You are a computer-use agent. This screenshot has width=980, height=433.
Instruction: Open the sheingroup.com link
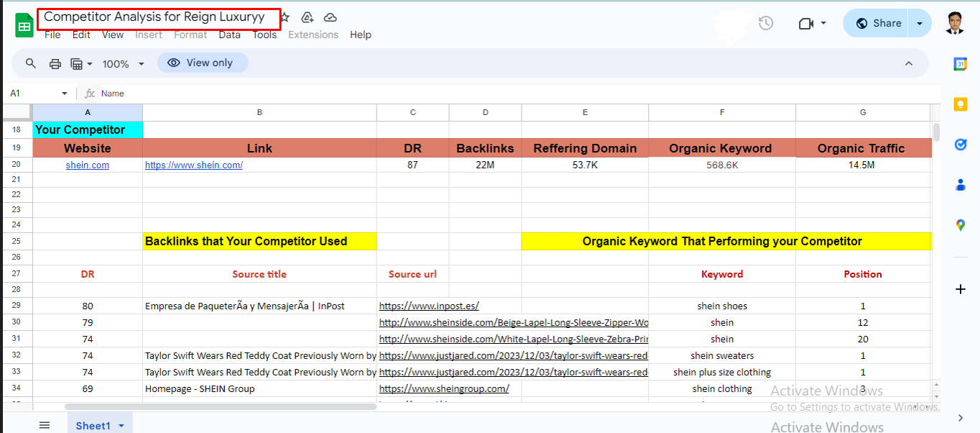tap(444, 388)
